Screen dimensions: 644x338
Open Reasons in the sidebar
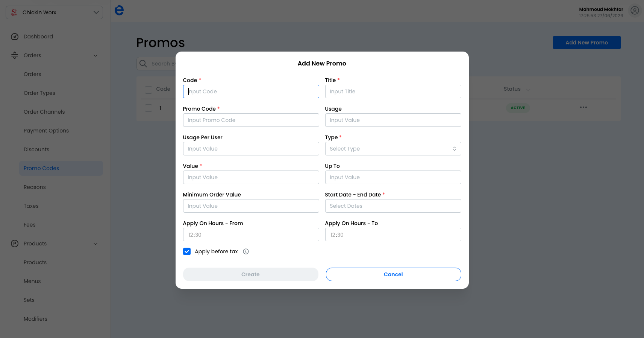(35, 187)
